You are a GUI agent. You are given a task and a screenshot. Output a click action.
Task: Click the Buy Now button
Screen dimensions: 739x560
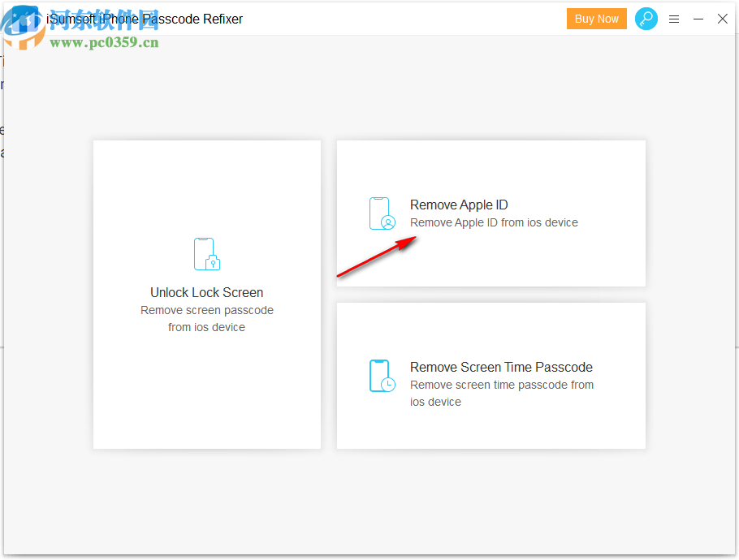pos(597,18)
